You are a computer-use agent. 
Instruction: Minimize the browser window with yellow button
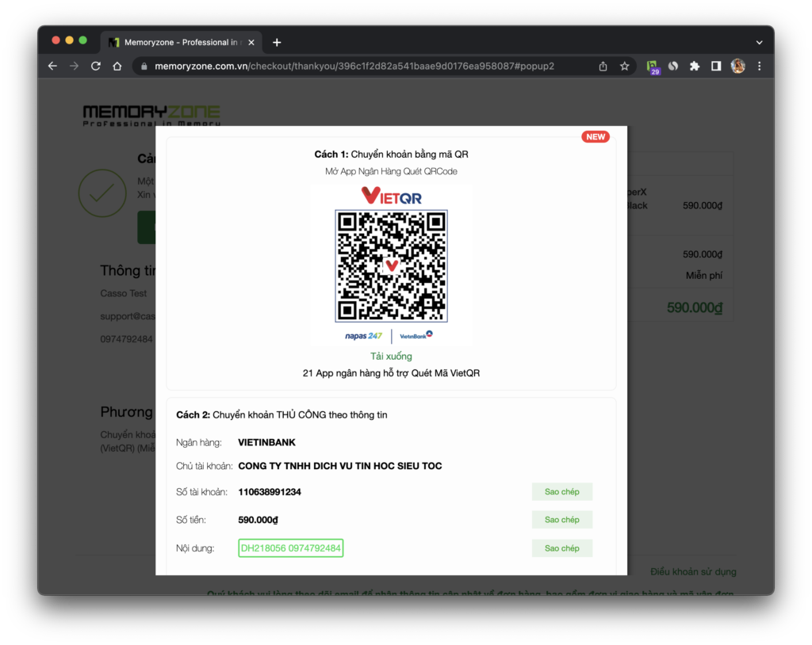click(70, 40)
